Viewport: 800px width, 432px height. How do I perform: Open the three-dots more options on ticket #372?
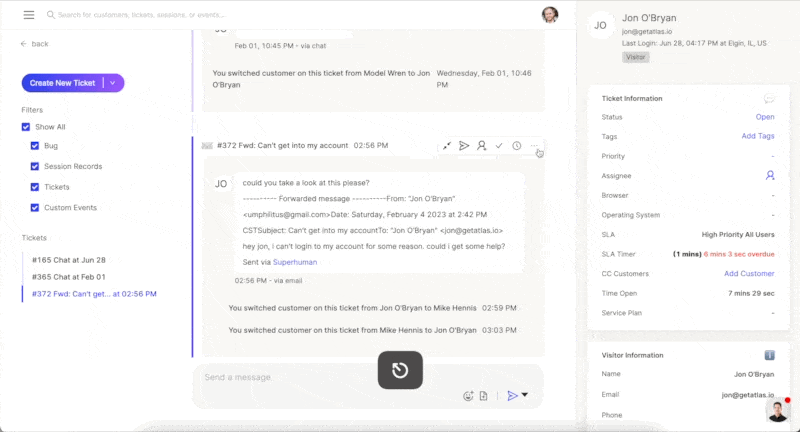534,146
